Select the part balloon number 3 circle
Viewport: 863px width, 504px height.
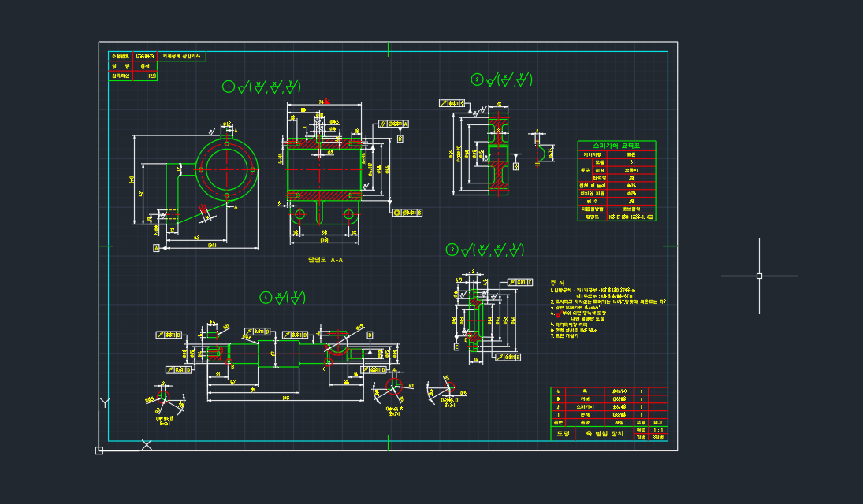click(452, 250)
